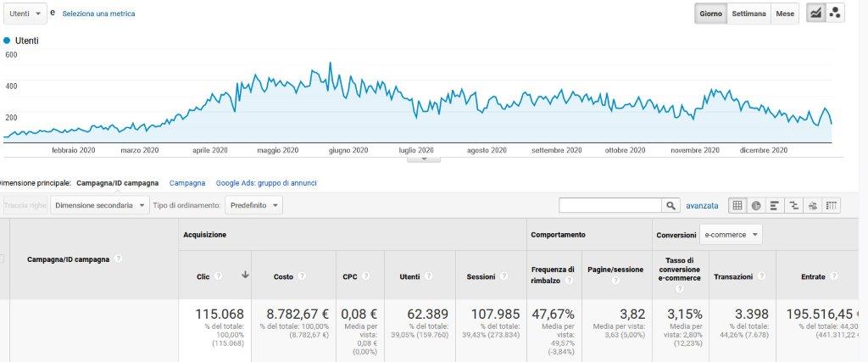The width and height of the screenshot is (868, 362).
Task: Sort by Tasso di conversione e-commerce
Action: (x=679, y=269)
